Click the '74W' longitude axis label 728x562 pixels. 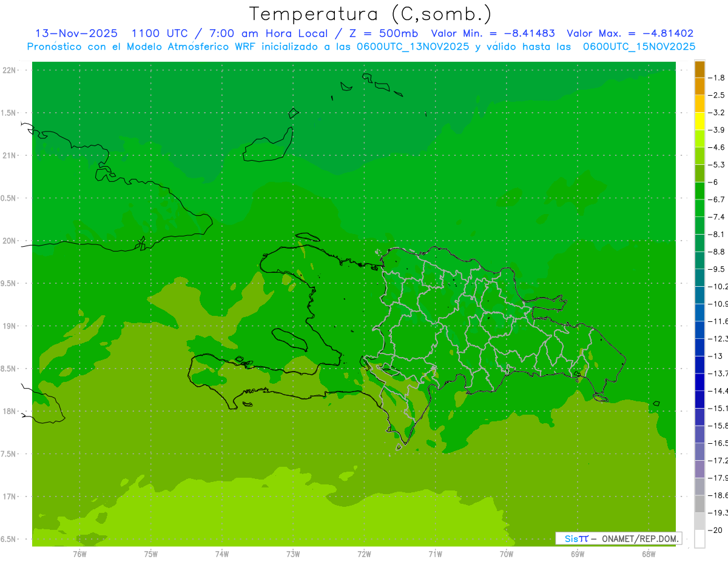click(x=222, y=554)
